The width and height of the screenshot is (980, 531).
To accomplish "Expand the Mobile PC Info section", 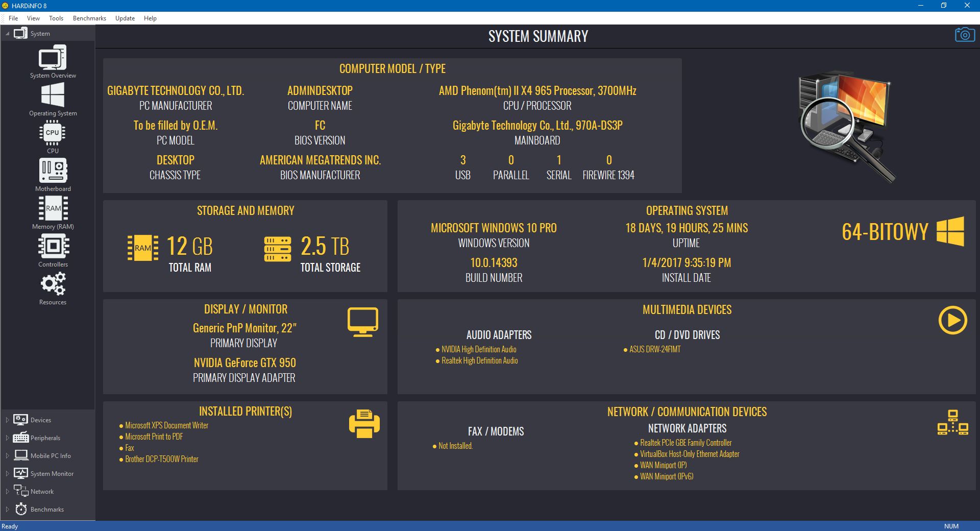I will 7,455.
